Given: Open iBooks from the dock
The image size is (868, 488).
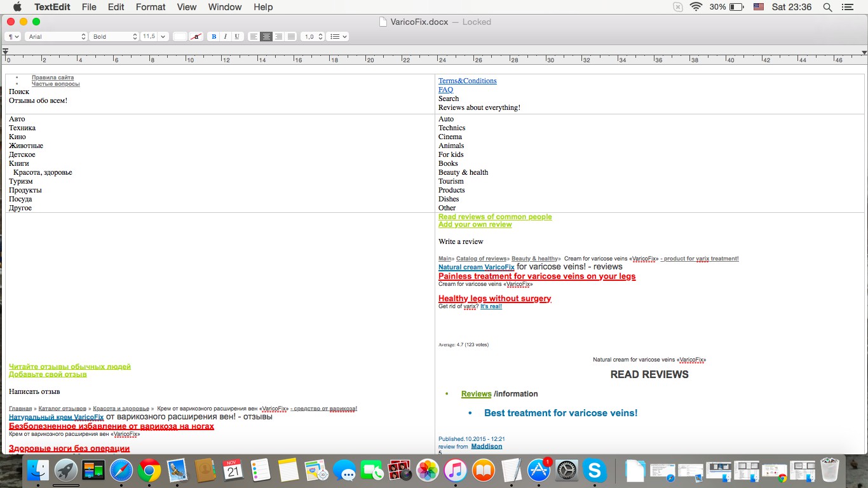Looking at the screenshot, I should (x=483, y=471).
